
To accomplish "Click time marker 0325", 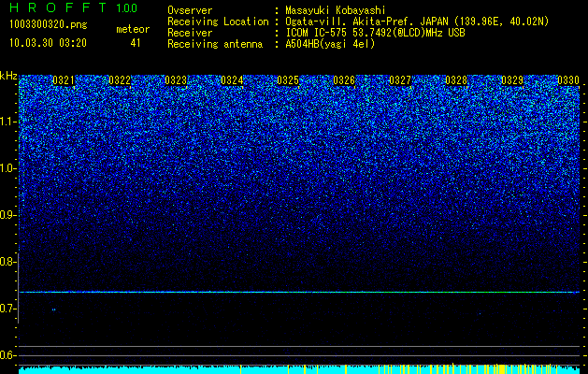I will point(288,80).
